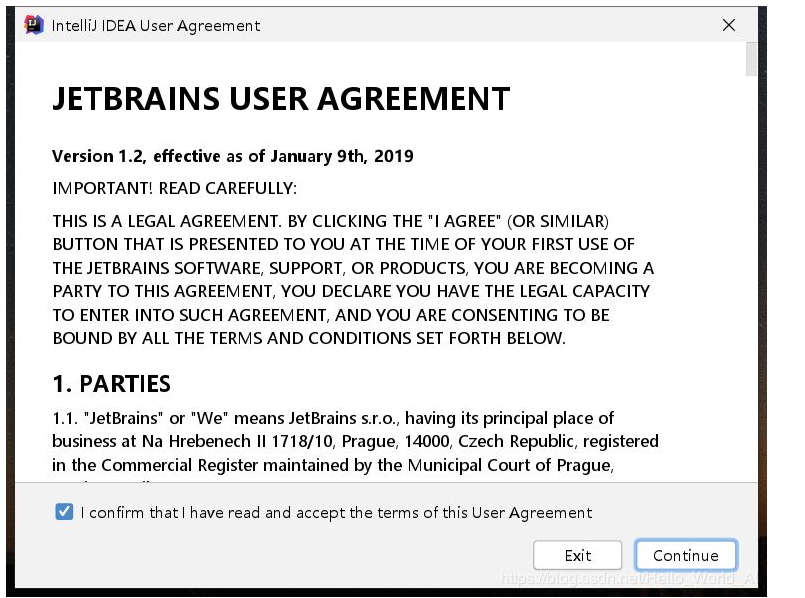This screenshot has height=598, width=805.
Task: Click the Exit button
Action: [x=578, y=555]
